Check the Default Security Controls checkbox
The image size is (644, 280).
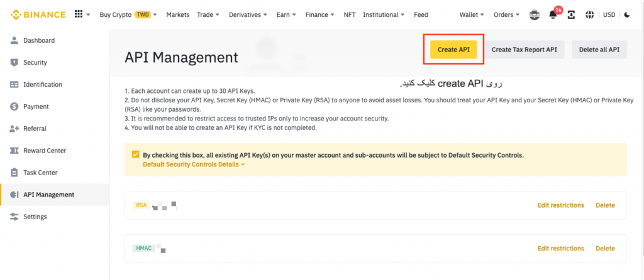(x=136, y=154)
